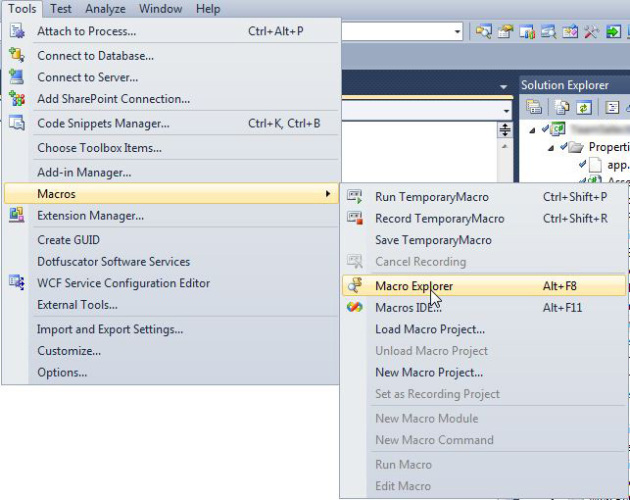Click the Cancel Recording icon

tap(355, 261)
